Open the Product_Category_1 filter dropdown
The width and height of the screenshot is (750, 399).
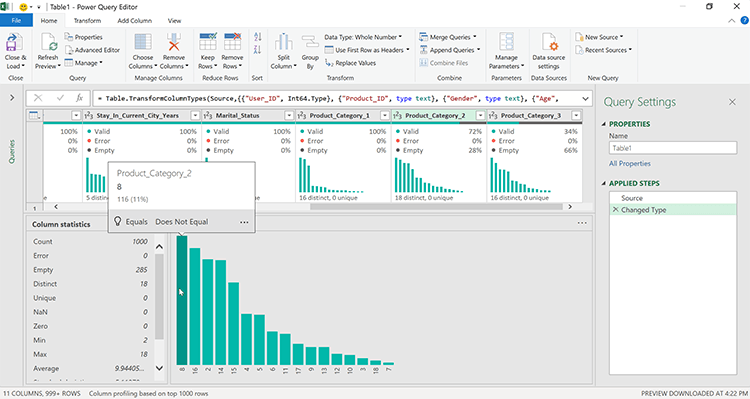tap(385, 115)
